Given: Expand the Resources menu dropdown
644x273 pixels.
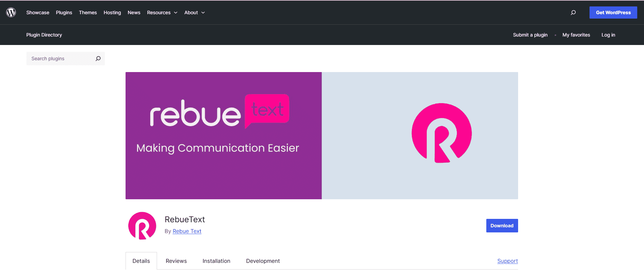Looking at the screenshot, I should point(162,13).
